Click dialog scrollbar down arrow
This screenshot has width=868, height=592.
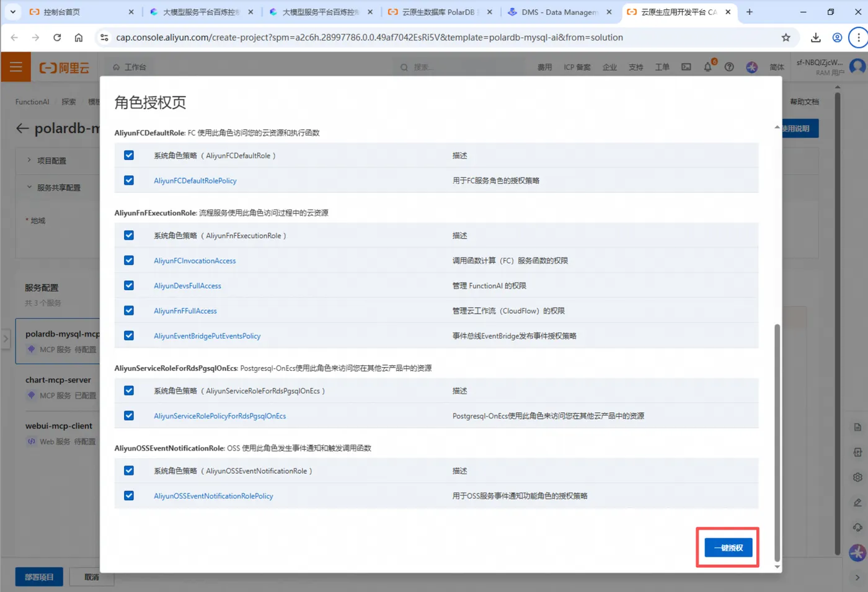[777, 567]
